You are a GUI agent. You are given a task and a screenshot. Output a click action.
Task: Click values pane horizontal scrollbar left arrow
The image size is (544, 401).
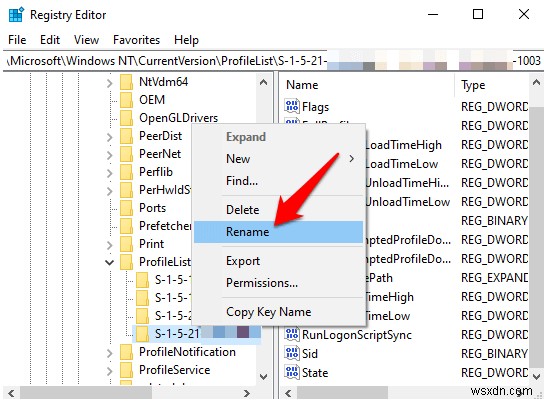(288, 393)
